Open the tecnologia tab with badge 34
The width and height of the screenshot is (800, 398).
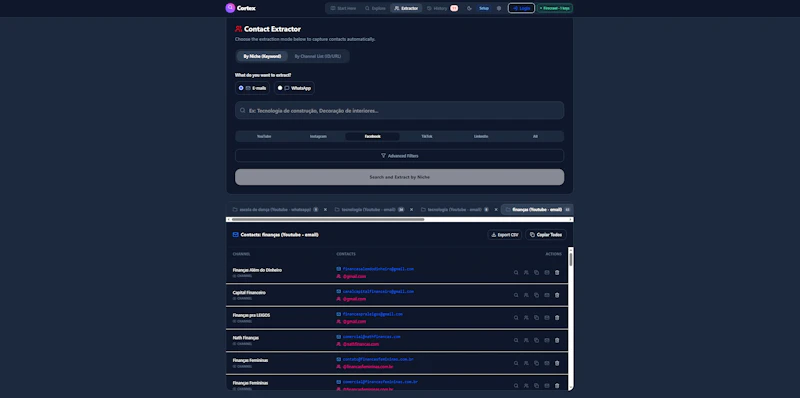click(x=370, y=209)
